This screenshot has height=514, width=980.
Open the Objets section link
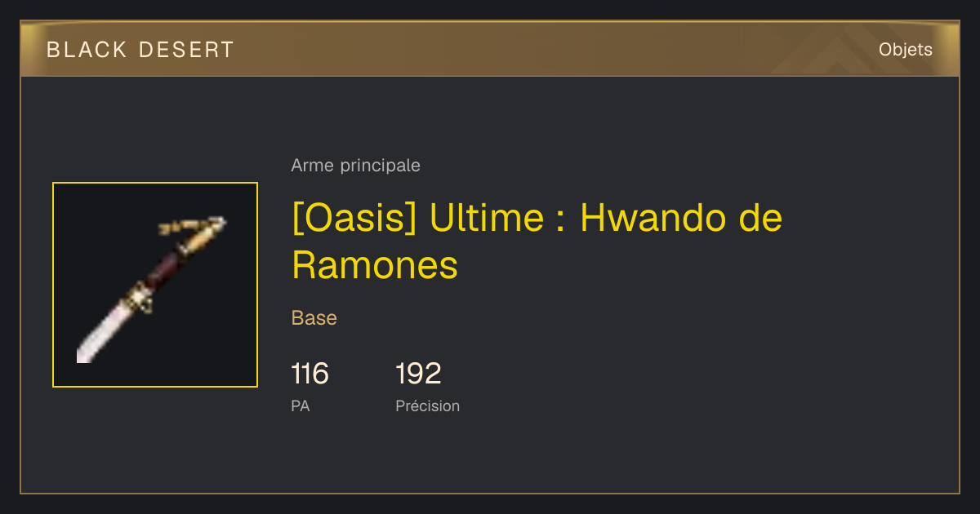(x=906, y=50)
